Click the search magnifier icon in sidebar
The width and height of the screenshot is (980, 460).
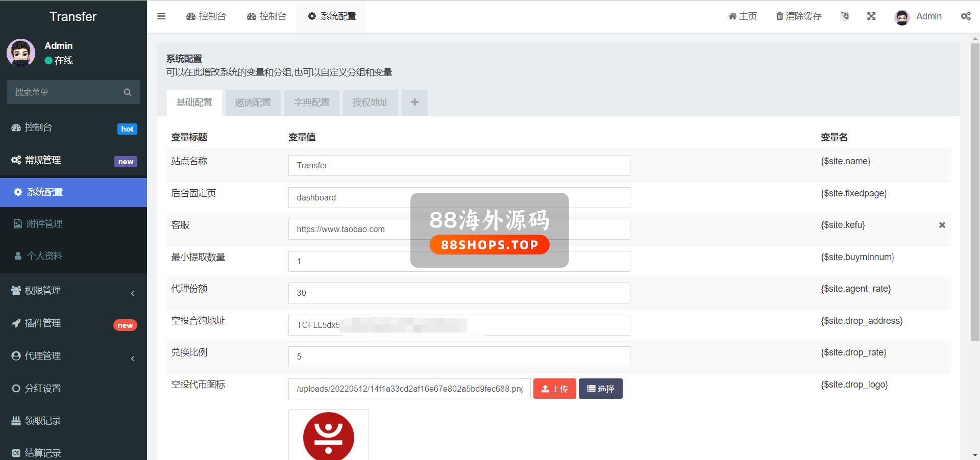tap(128, 92)
